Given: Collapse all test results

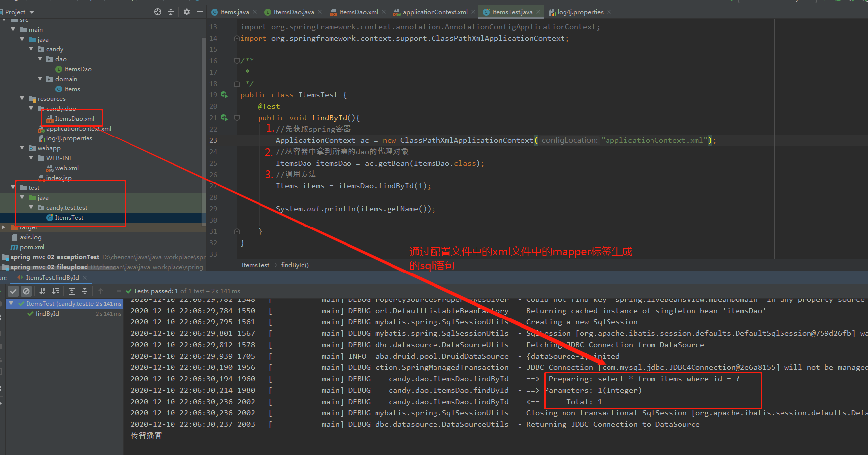Looking at the screenshot, I should point(85,291).
